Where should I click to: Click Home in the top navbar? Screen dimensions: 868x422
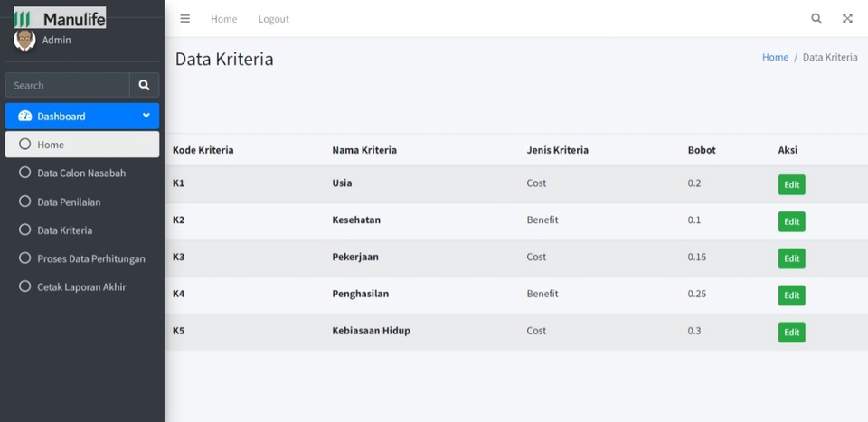pyautogui.click(x=223, y=19)
